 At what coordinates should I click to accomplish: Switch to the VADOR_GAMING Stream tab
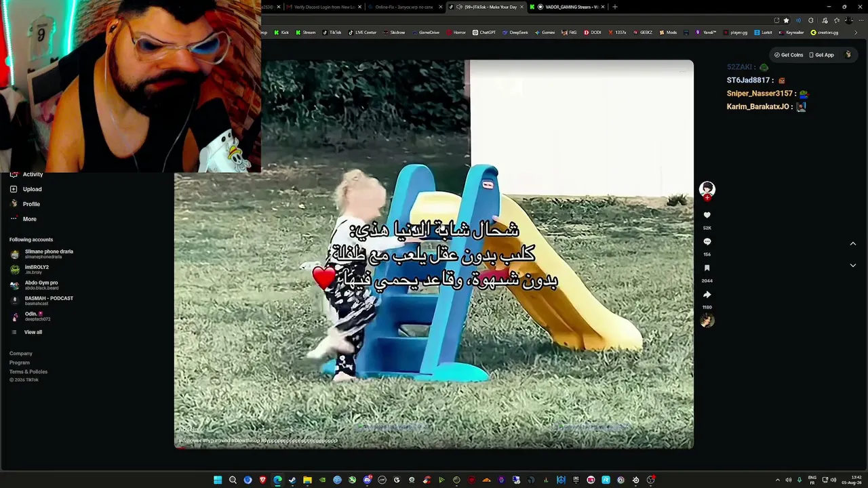[x=567, y=7]
